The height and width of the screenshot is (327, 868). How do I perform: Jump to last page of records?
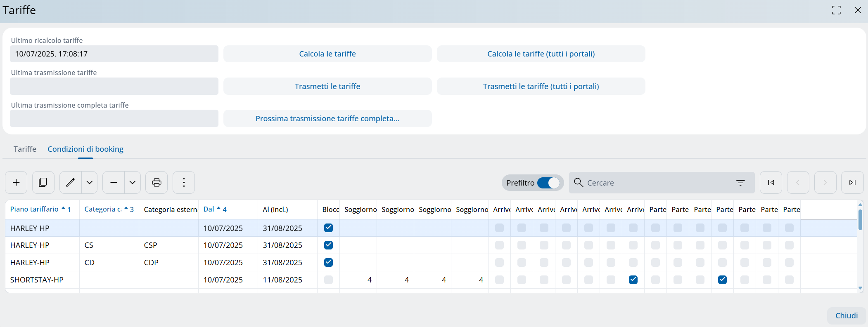coord(852,182)
